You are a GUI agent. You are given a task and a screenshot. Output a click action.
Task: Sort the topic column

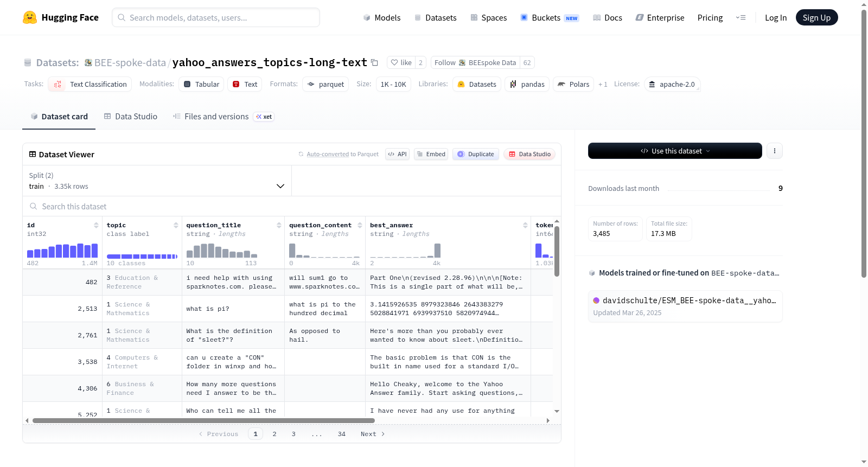(x=176, y=225)
